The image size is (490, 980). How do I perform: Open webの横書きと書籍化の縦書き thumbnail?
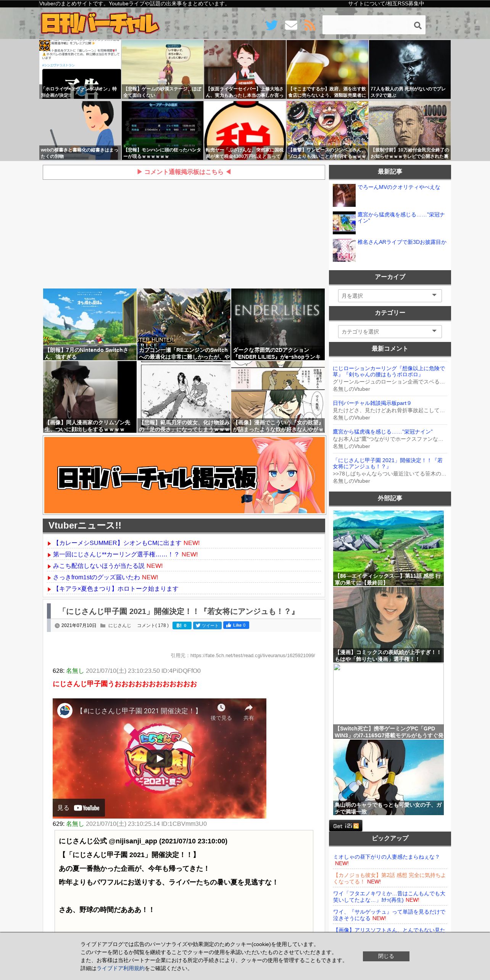[x=80, y=131]
